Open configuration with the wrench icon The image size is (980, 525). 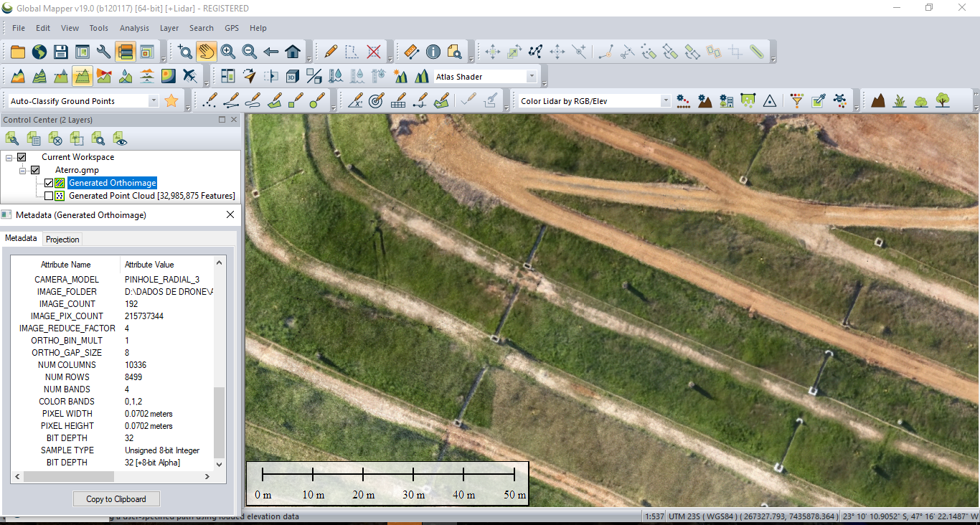coord(104,52)
